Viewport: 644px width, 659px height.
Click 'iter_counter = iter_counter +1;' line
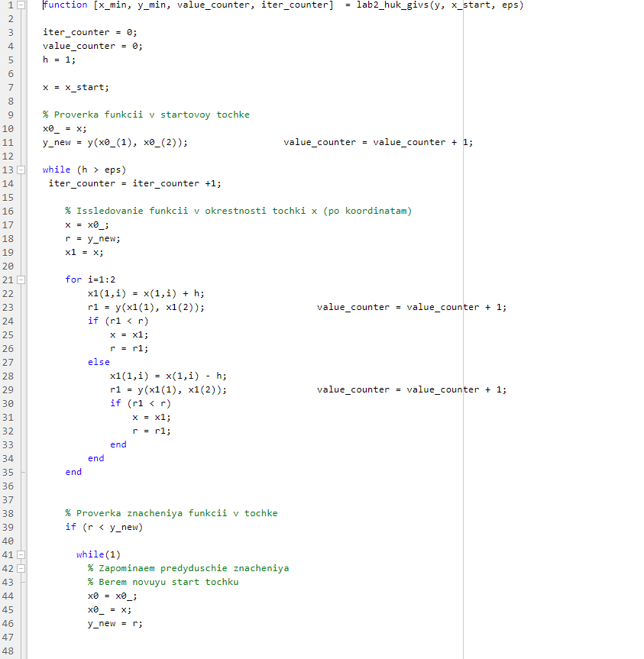(135, 184)
